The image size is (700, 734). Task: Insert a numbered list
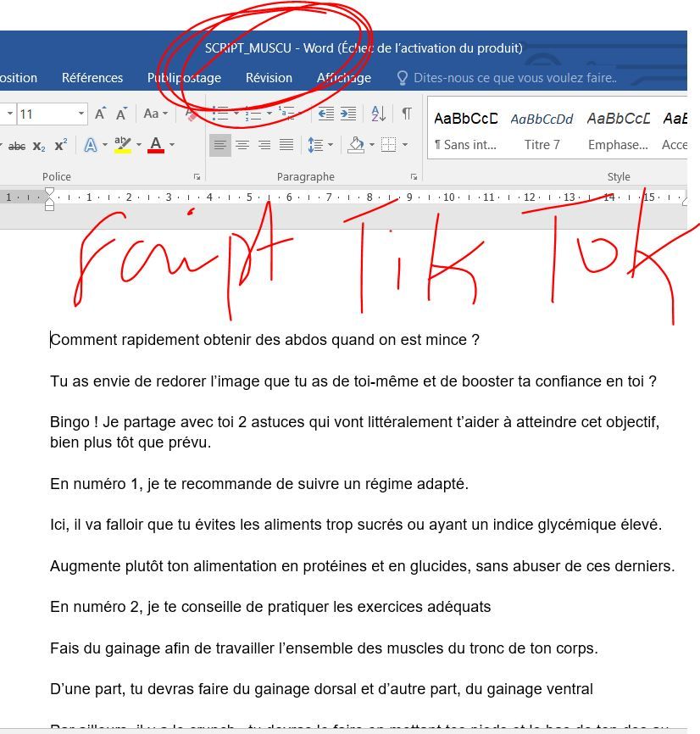[253, 114]
